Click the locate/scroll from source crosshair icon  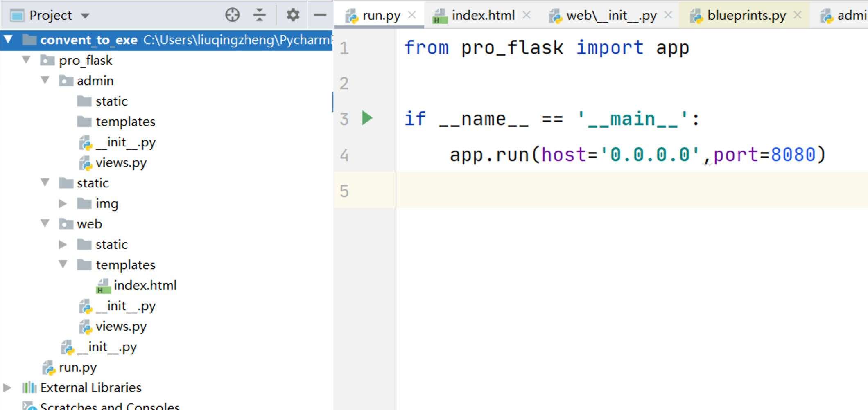pyautogui.click(x=232, y=15)
